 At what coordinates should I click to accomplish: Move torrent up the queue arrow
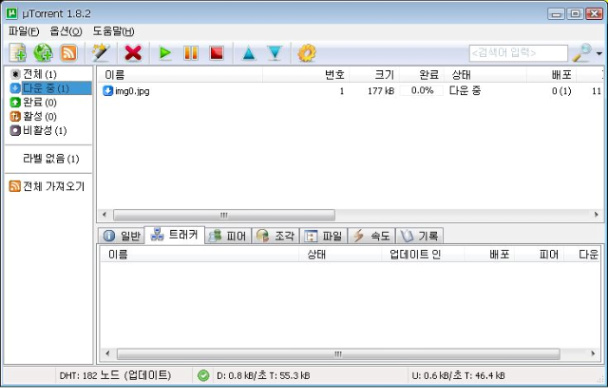pos(249,53)
